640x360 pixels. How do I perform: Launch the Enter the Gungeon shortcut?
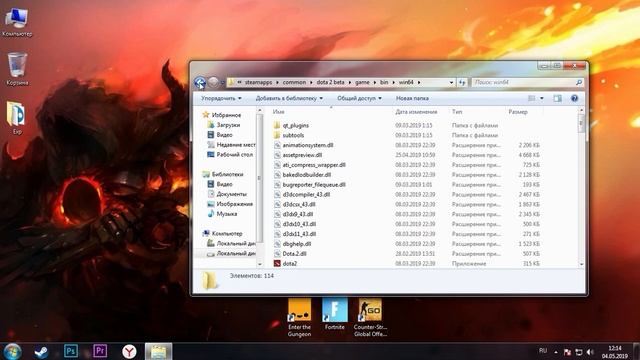299,318
